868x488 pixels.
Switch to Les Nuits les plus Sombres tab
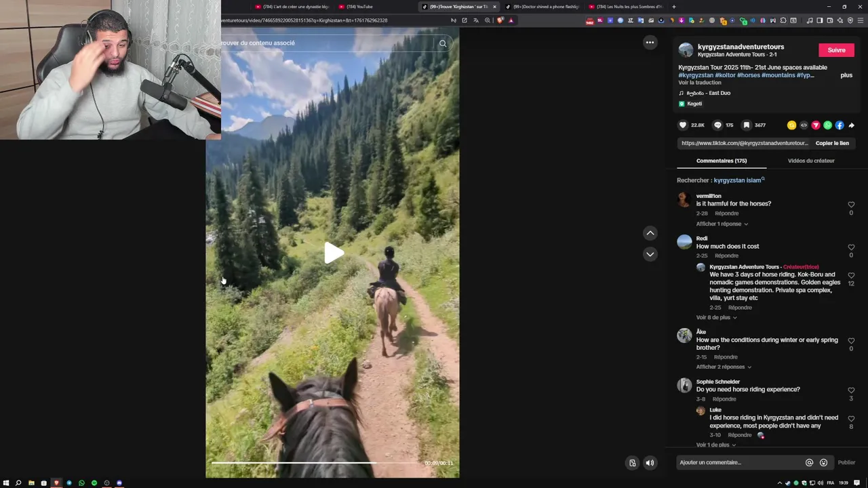625,7
